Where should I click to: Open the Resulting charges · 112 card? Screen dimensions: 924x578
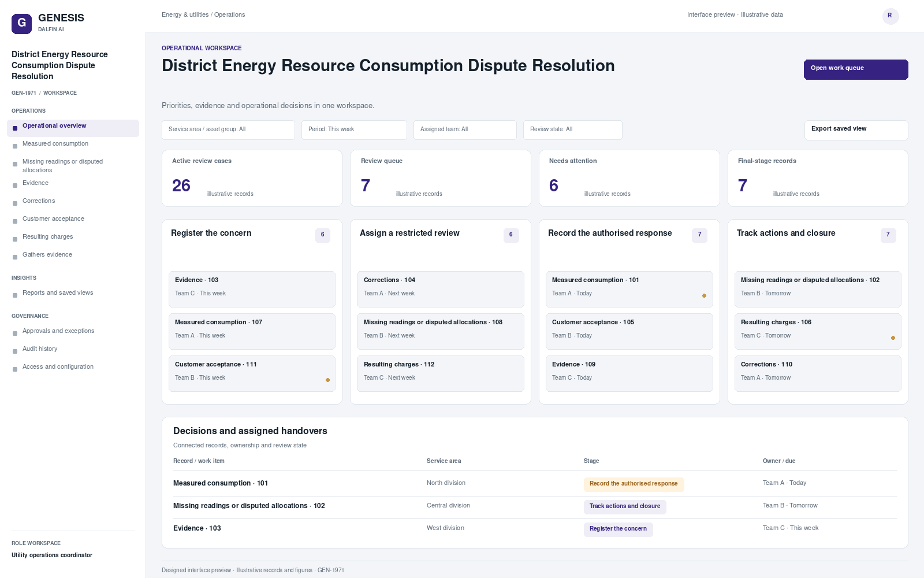(x=440, y=373)
